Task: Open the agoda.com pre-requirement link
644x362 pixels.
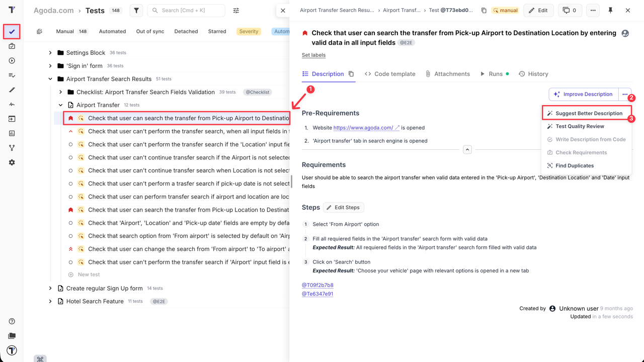Action: pyautogui.click(x=366, y=127)
